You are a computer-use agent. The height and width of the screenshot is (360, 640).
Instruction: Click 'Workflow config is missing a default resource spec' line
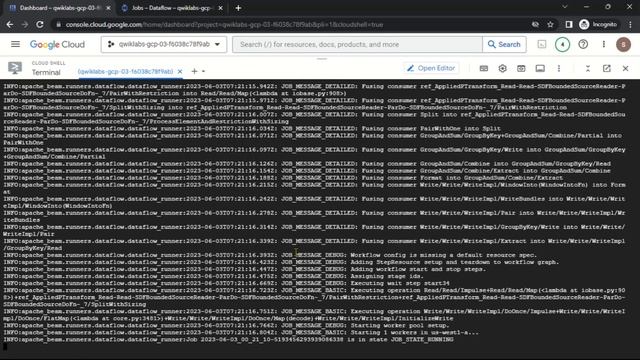click(270, 255)
